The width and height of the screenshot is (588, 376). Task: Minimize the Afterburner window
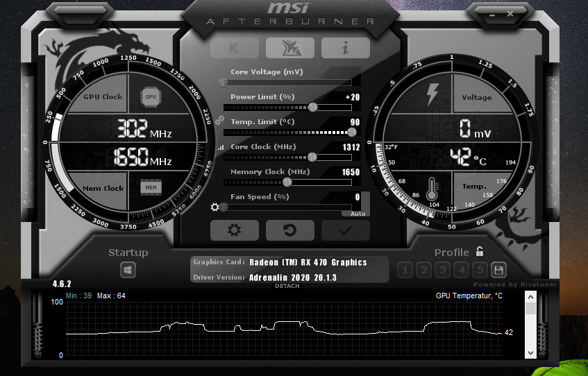pos(492,15)
